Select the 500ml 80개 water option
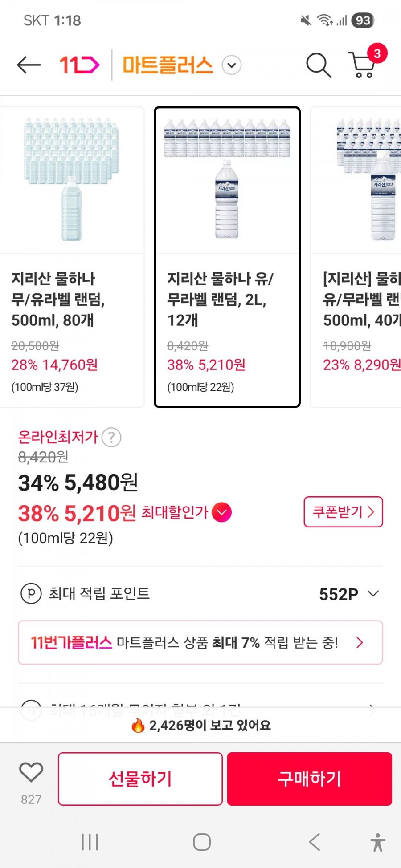The height and width of the screenshot is (868, 401). click(x=72, y=257)
